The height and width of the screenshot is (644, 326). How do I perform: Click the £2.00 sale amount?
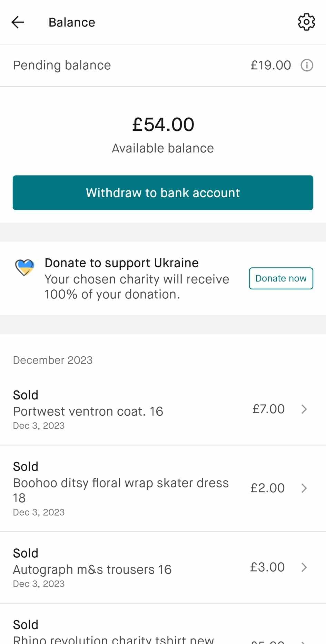point(267,488)
